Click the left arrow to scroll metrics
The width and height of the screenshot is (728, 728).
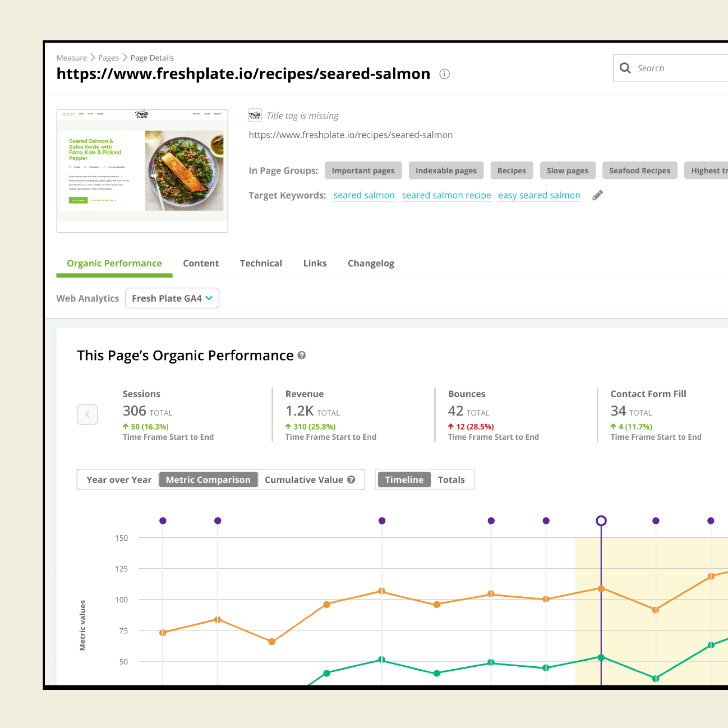pyautogui.click(x=87, y=415)
